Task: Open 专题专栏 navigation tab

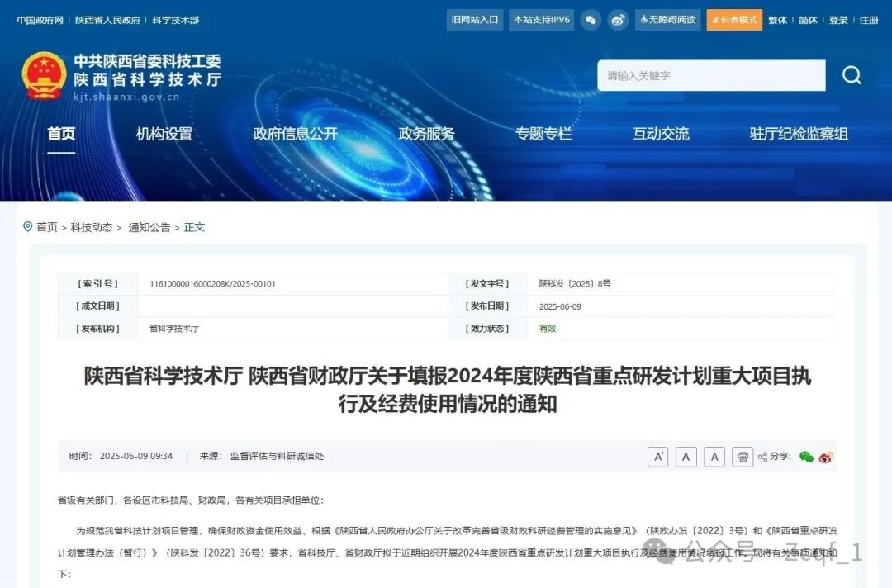Action: [x=543, y=134]
